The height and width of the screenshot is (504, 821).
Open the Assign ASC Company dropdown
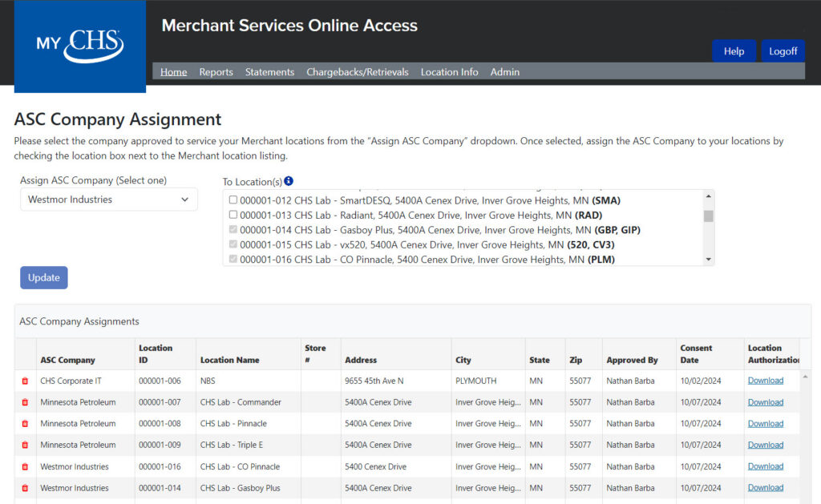pyautogui.click(x=108, y=200)
